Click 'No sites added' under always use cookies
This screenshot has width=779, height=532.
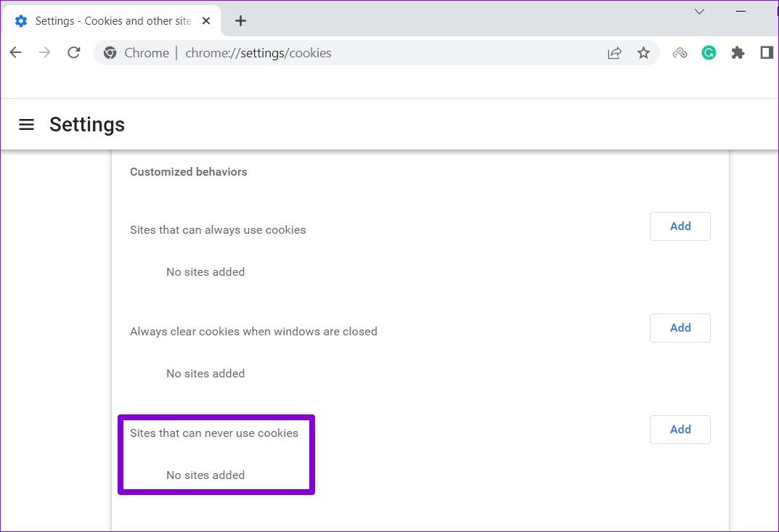click(205, 272)
